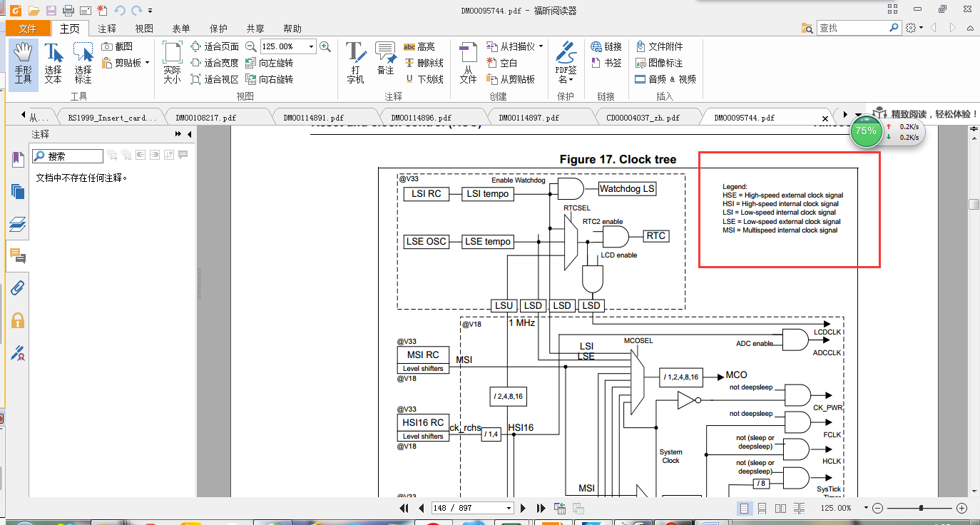Switch to the View (视图) ribbon tab
The width and height of the screenshot is (980, 525).
144,29
